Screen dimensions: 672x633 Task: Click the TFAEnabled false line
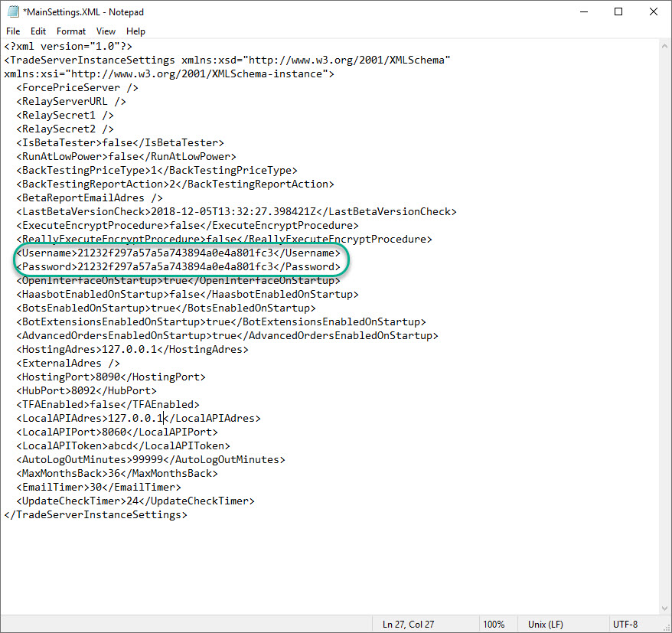108,404
